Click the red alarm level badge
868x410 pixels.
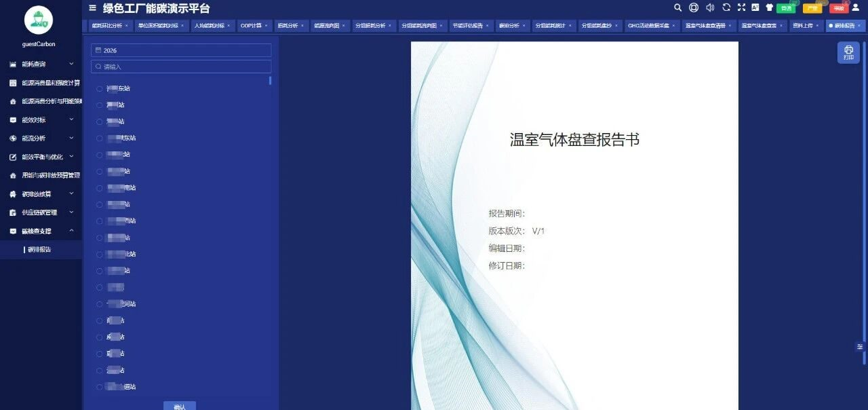point(839,8)
